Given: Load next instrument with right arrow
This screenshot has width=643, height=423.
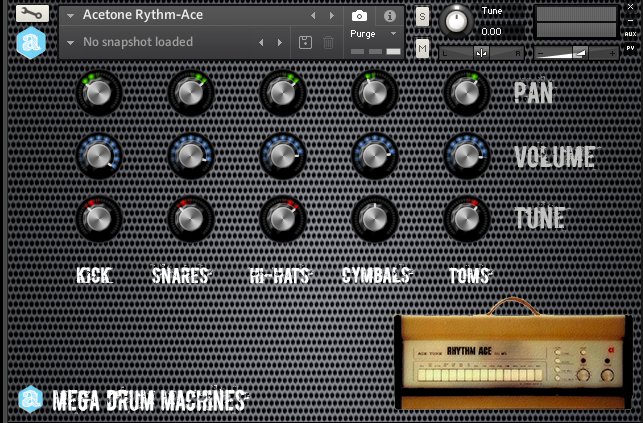Looking at the screenshot, I should tap(332, 16).
